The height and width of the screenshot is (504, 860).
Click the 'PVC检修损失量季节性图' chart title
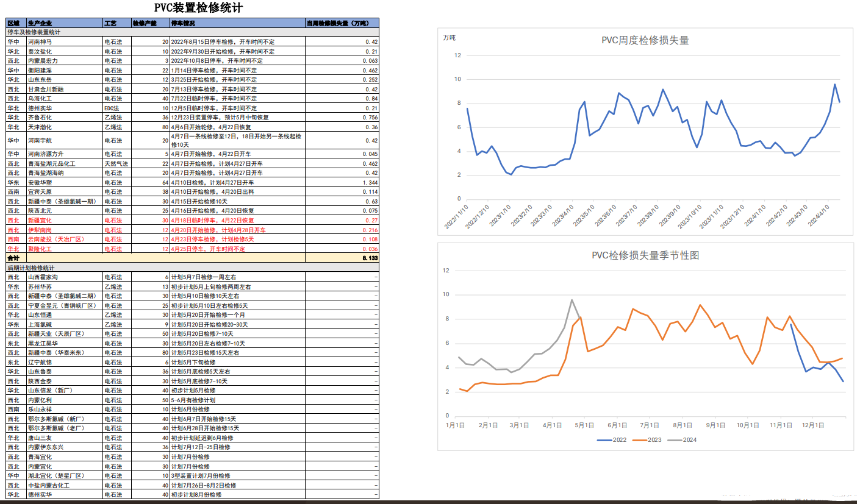point(645,255)
